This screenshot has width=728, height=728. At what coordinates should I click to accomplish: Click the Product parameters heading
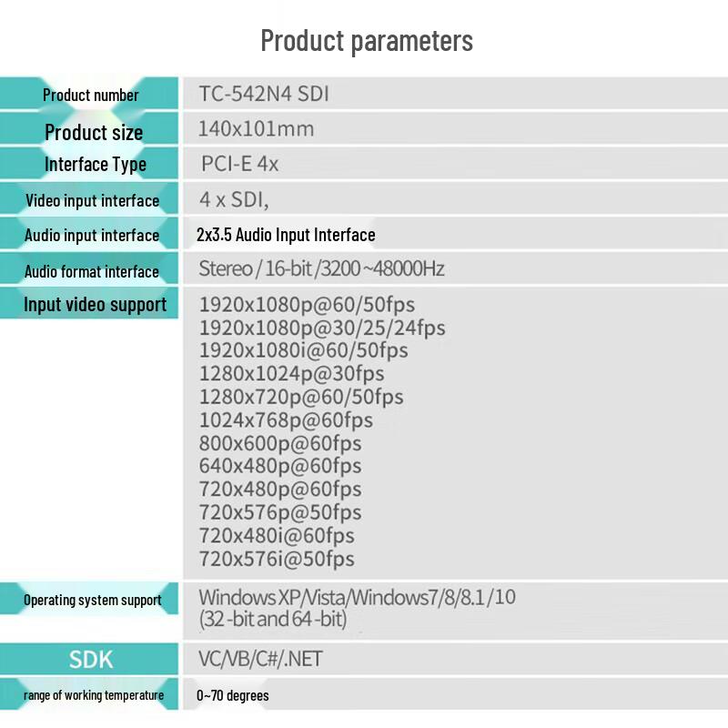click(367, 41)
